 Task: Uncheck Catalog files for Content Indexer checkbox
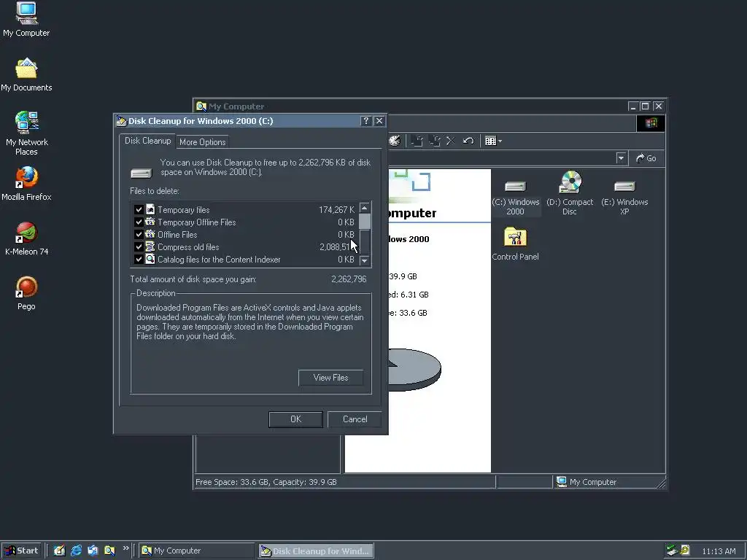(139, 259)
